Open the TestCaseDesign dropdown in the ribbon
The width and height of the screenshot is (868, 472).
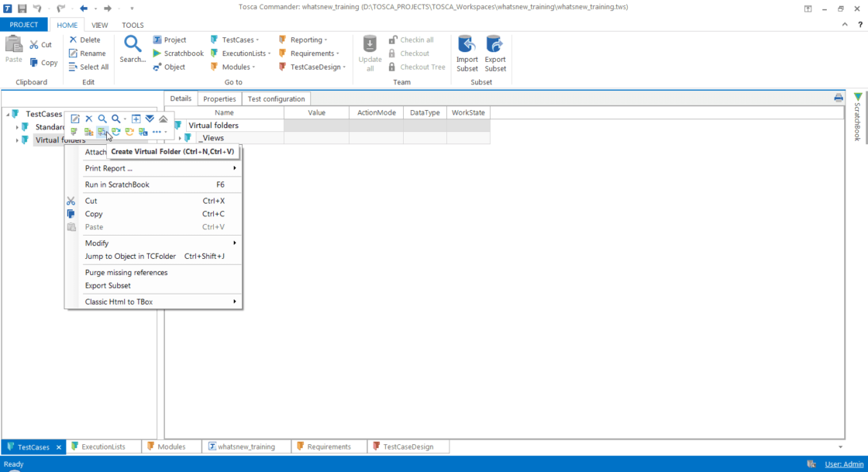(x=313, y=67)
